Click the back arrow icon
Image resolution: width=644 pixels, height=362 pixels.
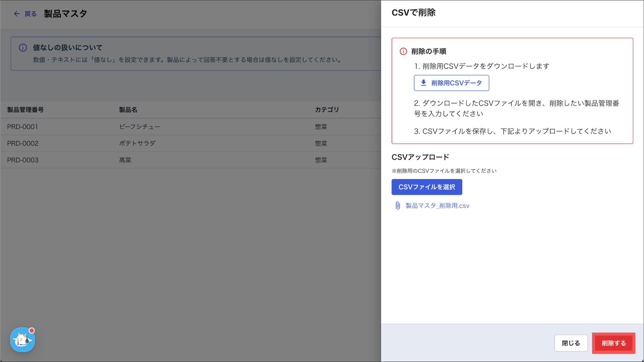pyautogui.click(x=17, y=14)
